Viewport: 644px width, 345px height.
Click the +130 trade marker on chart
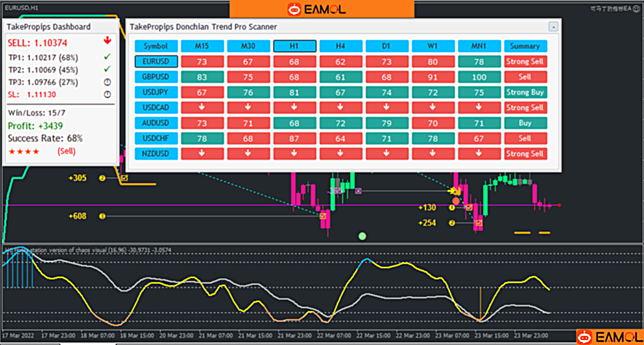(x=427, y=208)
